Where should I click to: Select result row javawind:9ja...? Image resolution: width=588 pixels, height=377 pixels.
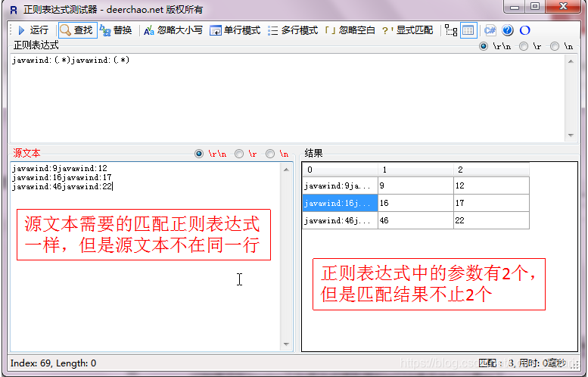[340, 185]
